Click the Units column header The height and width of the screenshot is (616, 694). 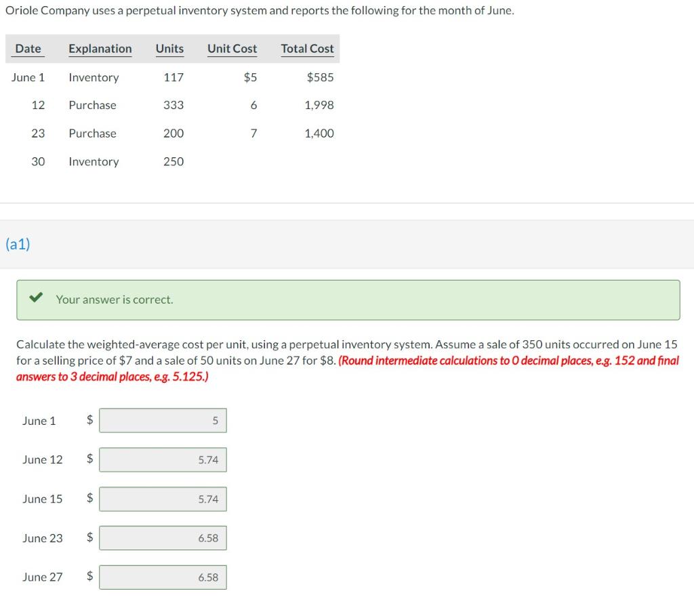click(169, 49)
